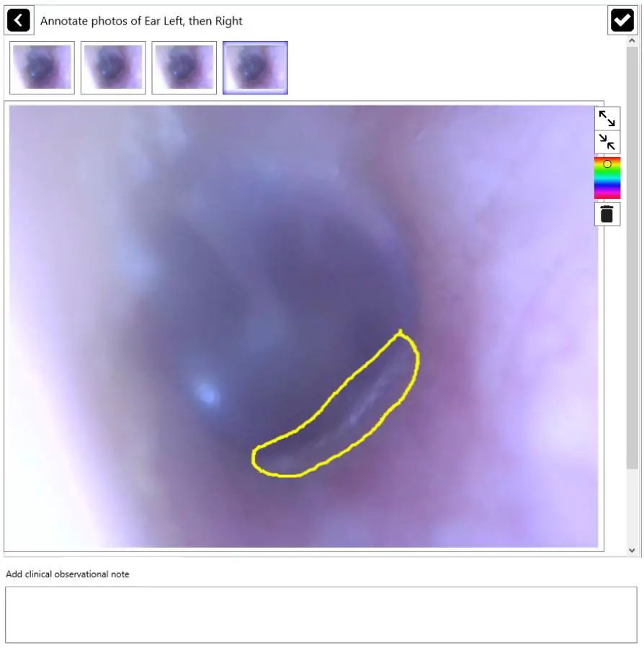Click the vertical scrollbar track

click(x=632, y=288)
